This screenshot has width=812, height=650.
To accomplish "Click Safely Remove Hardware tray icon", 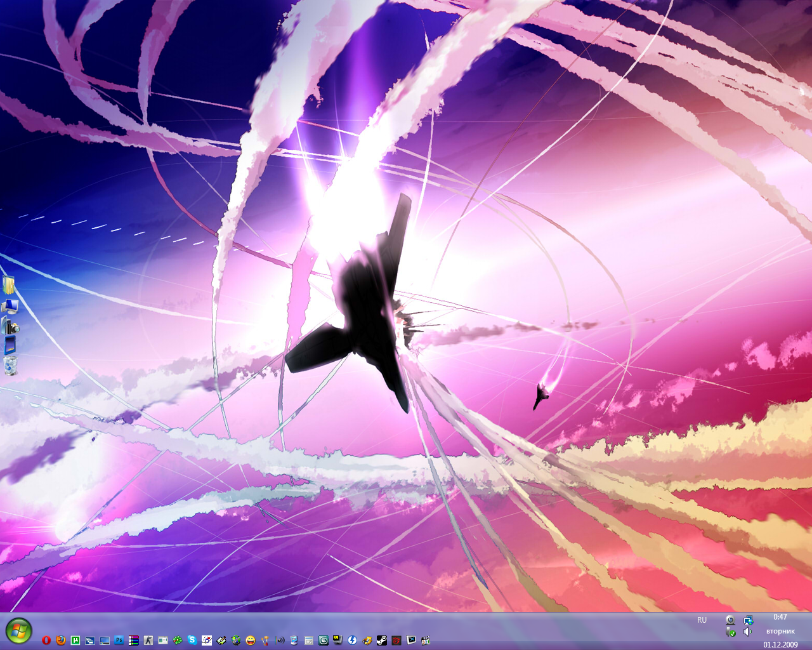I will pyautogui.click(x=731, y=632).
